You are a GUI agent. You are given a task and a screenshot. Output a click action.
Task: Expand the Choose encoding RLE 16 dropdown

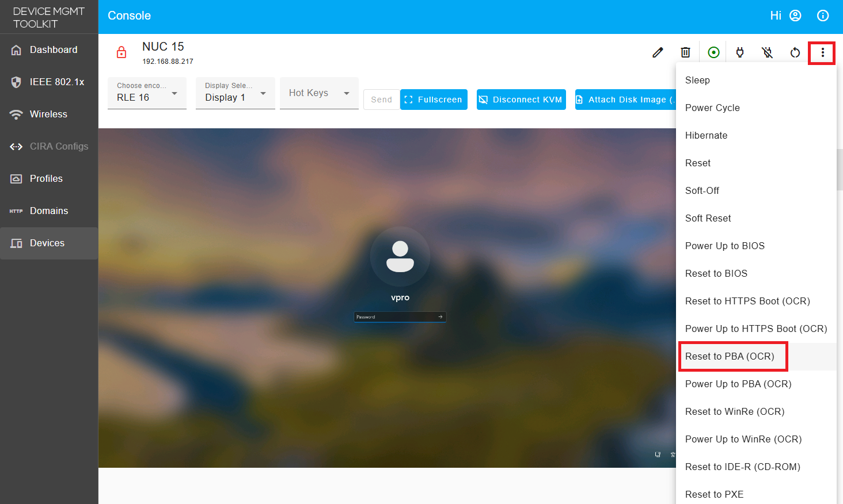tap(147, 93)
